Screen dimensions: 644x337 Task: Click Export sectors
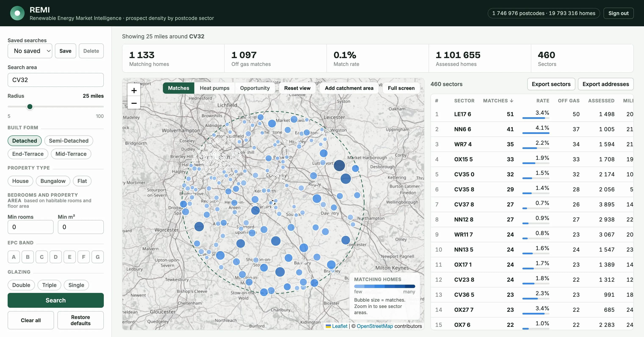click(551, 84)
